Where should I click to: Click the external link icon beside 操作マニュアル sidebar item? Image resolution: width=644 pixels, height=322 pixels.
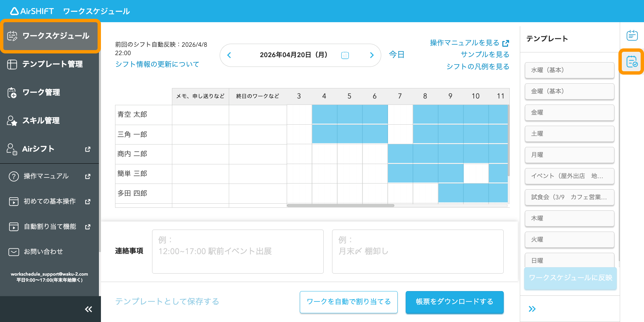88,176
